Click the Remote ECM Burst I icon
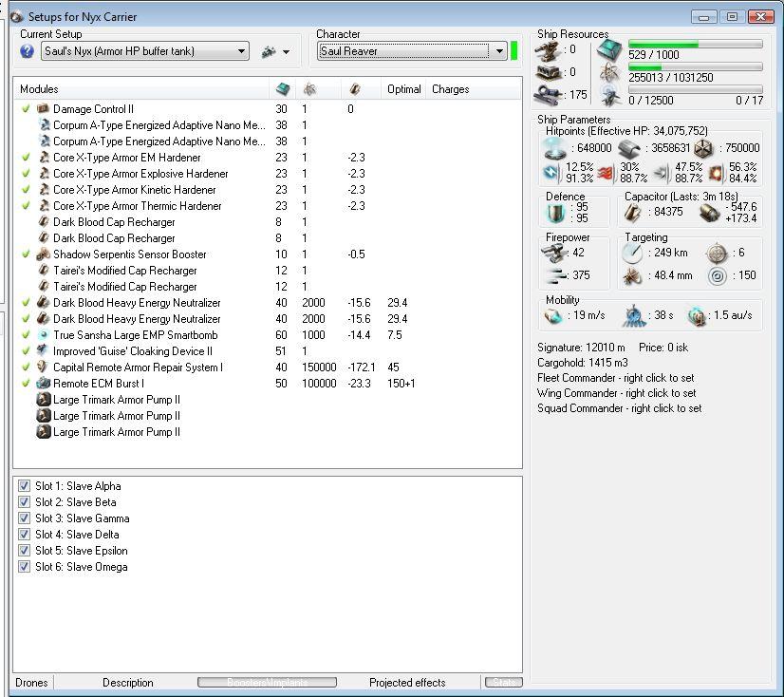The width and height of the screenshot is (784, 697). click(x=44, y=384)
